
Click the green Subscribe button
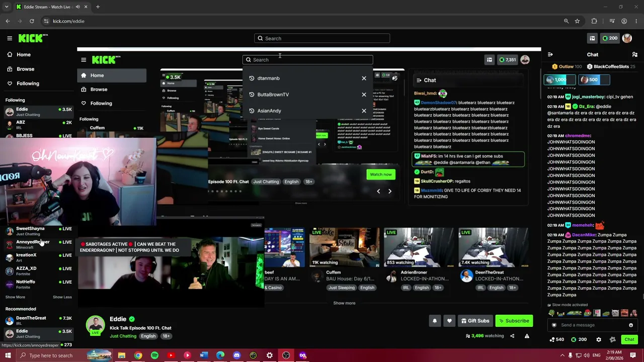(x=514, y=321)
